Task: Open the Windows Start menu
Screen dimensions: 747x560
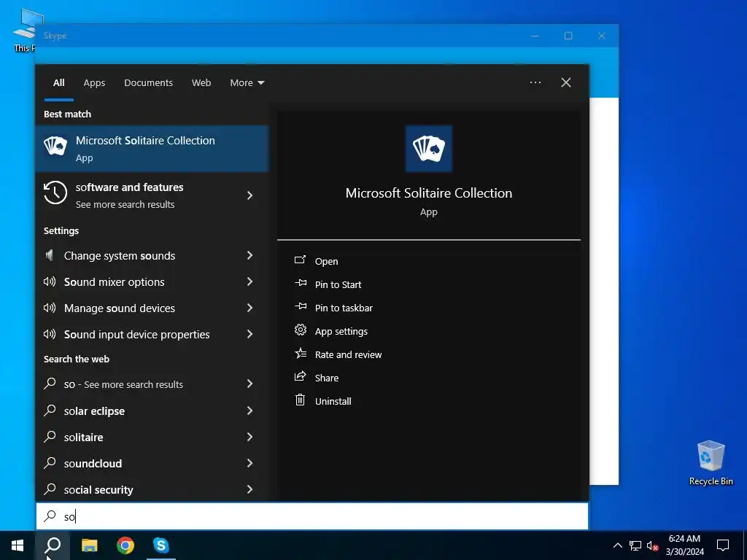Action: pos(18,545)
